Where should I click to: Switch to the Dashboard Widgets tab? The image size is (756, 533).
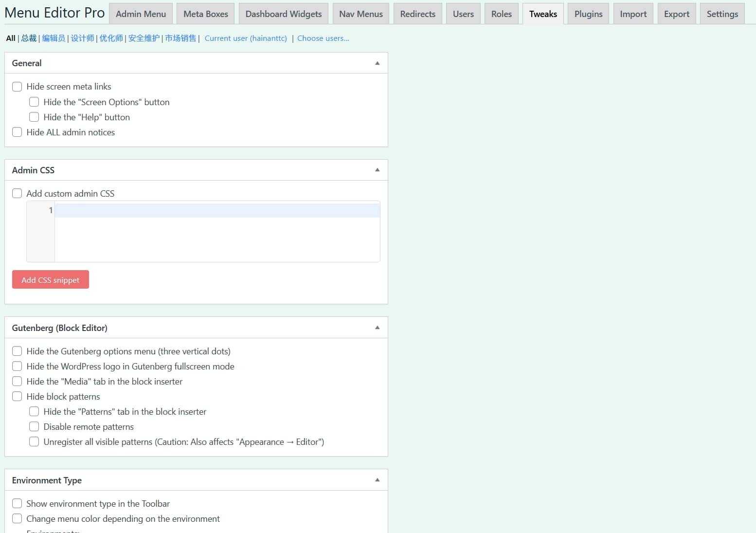pos(283,14)
